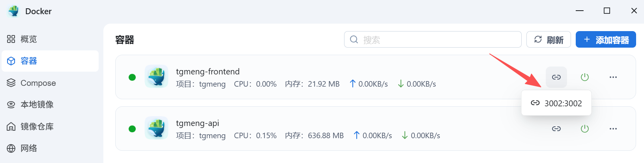Close the Docker window
The height and width of the screenshot is (163, 644).
click(x=634, y=11)
